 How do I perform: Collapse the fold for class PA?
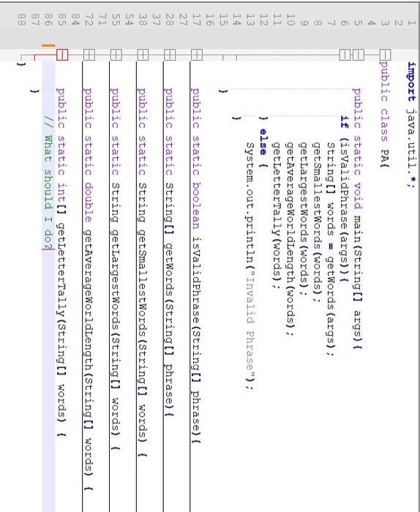pos(385,55)
